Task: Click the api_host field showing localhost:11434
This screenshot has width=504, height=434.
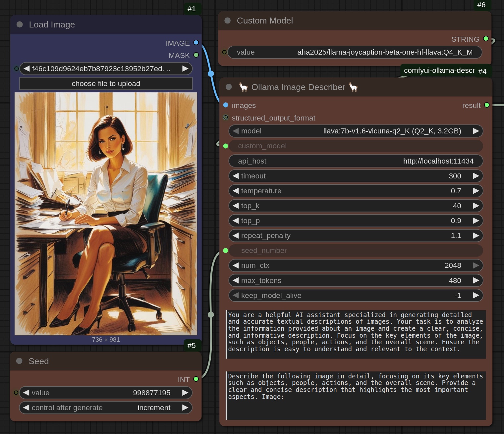Action: [x=355, y=161]
